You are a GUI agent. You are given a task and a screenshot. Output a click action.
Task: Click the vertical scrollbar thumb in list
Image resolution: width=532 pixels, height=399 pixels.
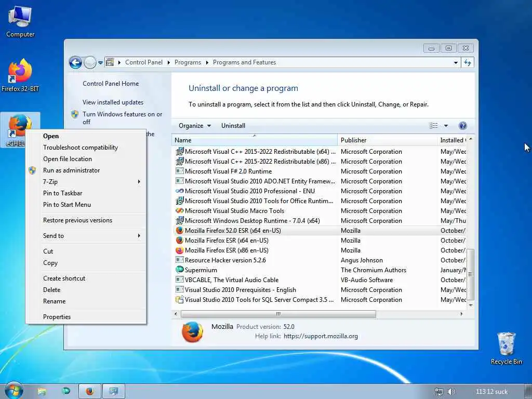470,274
